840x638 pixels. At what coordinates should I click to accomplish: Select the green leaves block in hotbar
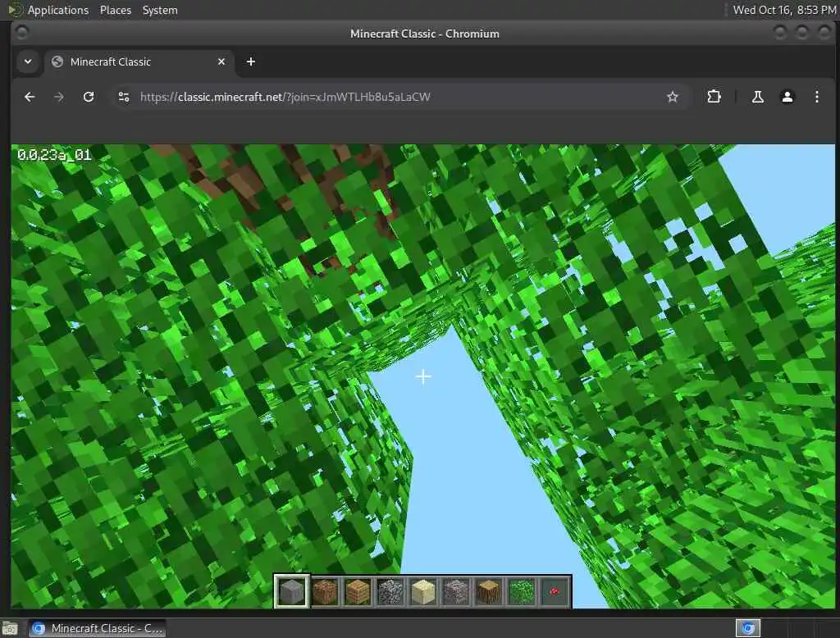(521, 592)
